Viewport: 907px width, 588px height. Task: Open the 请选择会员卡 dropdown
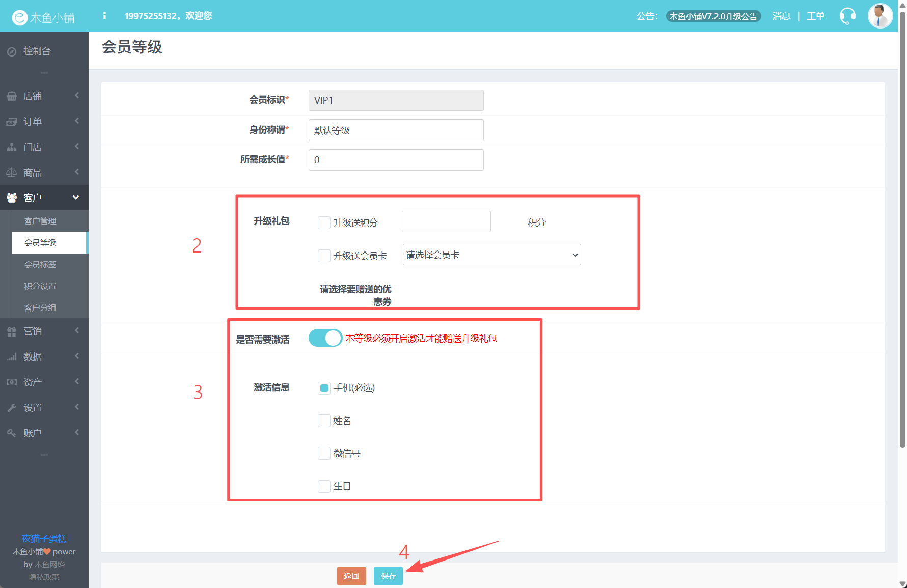(x=491, y=255)
